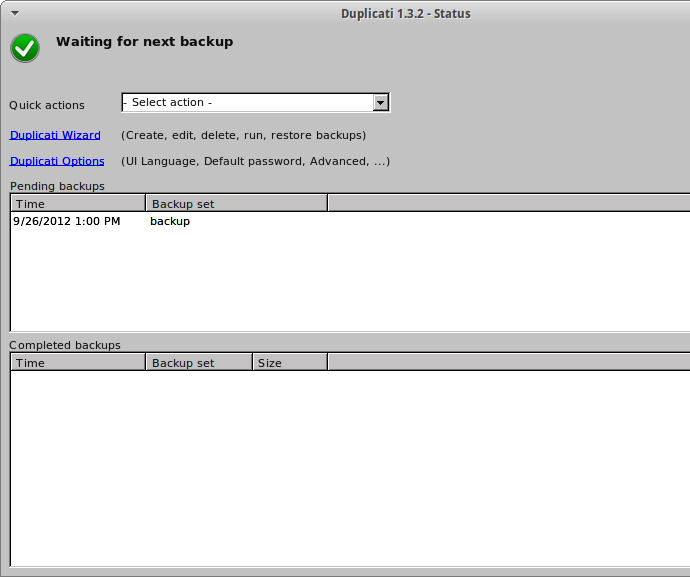Image resolution: width=690 pixels, height=577 pixels.
Task: Sort pending backups by Time column
Action: point(78,204)
